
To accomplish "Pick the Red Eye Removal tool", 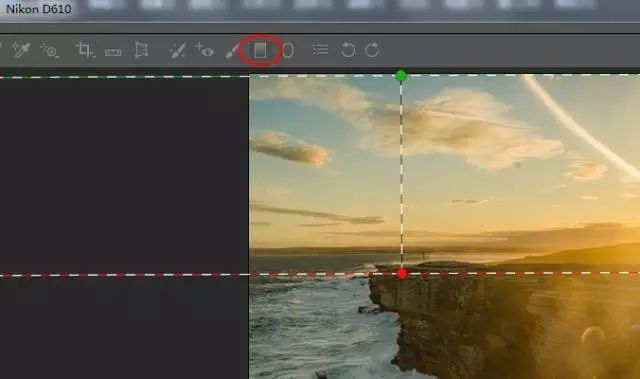I will (x=204, y=50).
